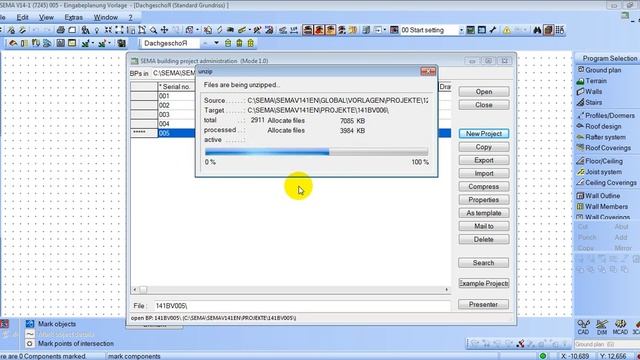Click the Open button in project administration

point(484,92)
